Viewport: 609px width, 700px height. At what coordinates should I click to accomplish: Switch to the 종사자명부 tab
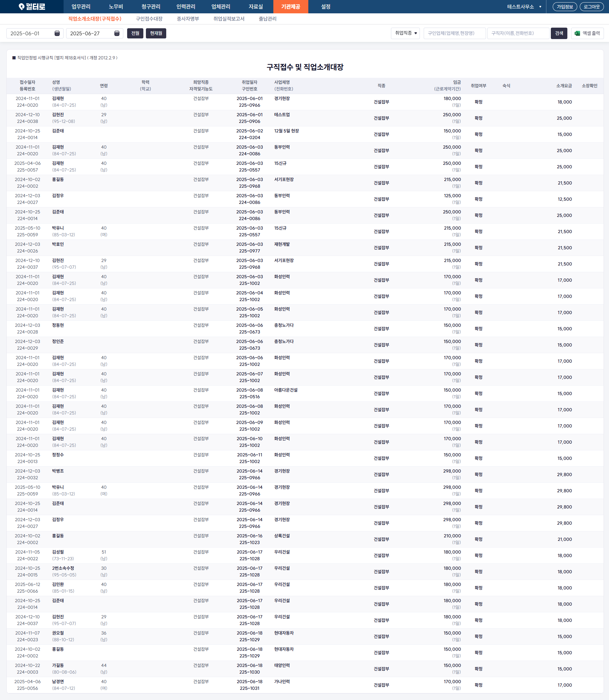click(x=188, y=19)
